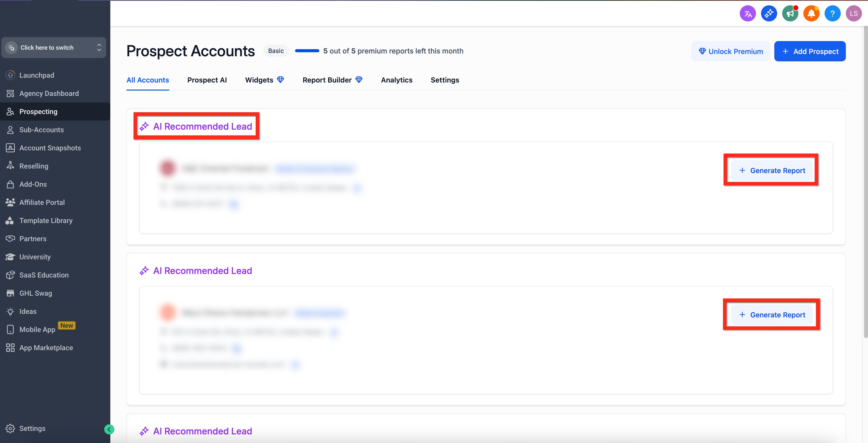The width and height of the screenshot is (868, 443).
Task: Open the notifications bell icon
Action: coord(811,14)
